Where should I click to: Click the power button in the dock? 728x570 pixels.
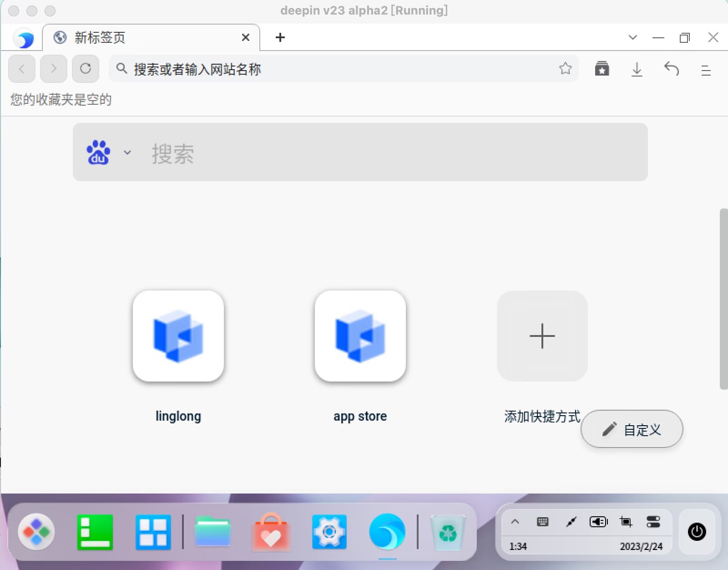[x=697, y=531]
